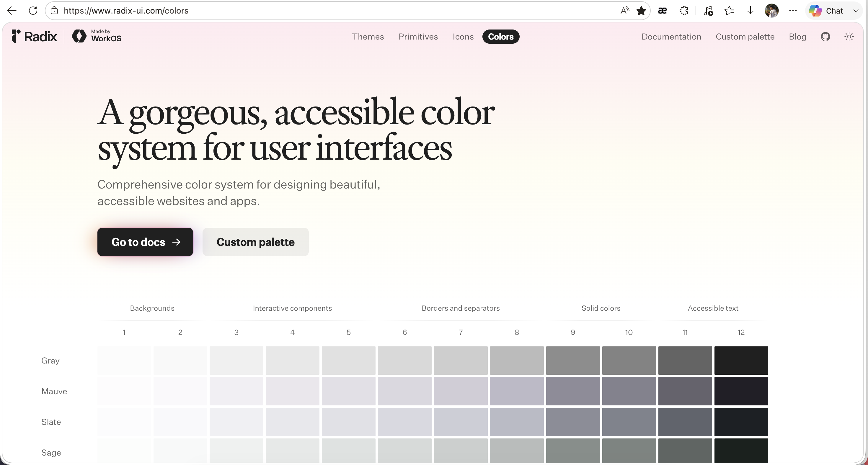The height and width of the screenshot is (465, 868).
Task: Open the GitHub repository icon
Action: click(825, 37)
